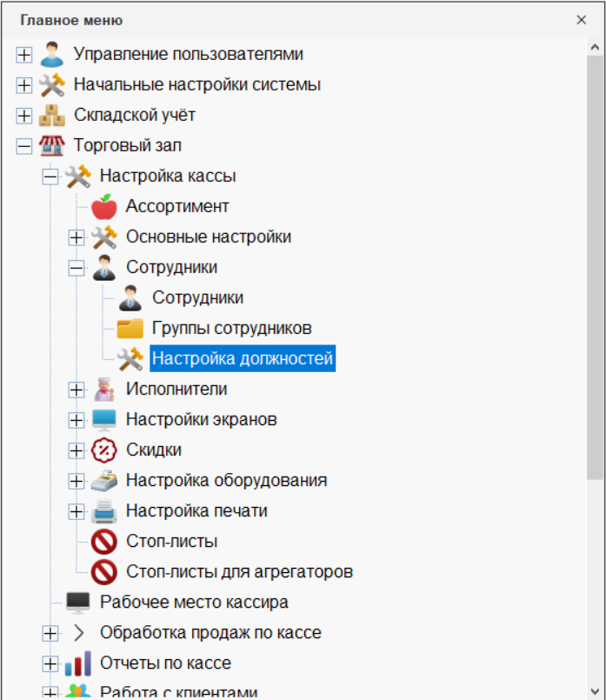Click the shop icon next to Торговый зал

point(51,146)
